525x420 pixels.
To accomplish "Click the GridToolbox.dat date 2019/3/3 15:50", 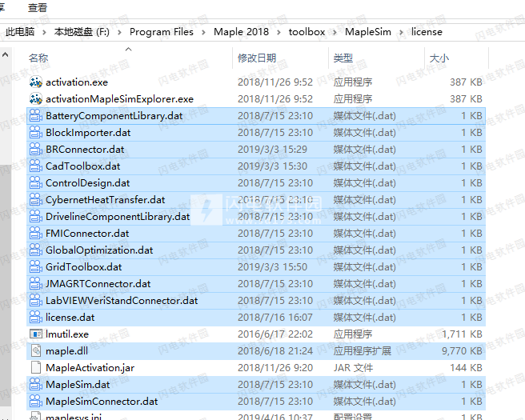I will pos(272,267).
